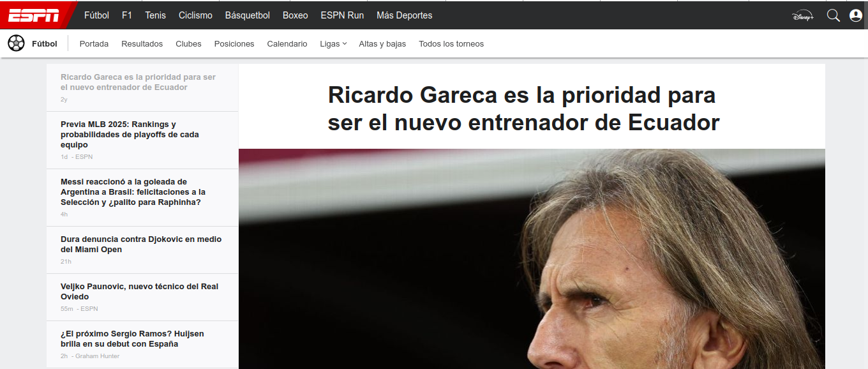Open the ESPN Run section

click(x=342, y=15)
